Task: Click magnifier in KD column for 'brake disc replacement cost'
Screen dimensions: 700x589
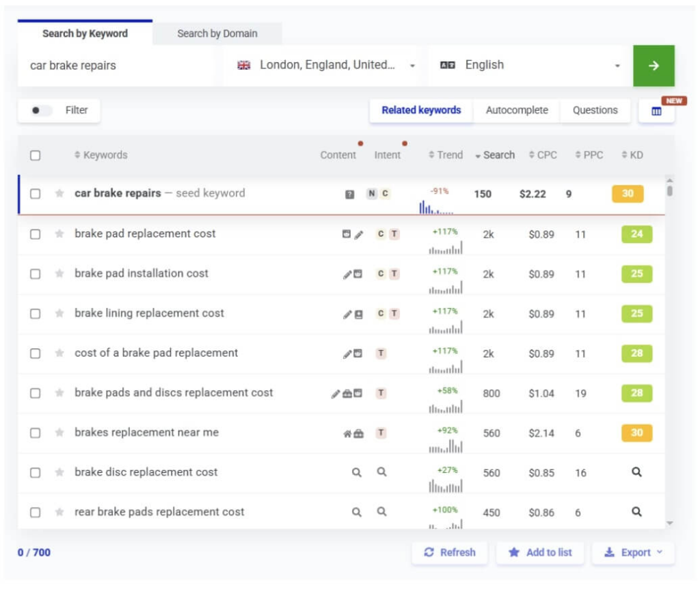Action: pos(636,472)
